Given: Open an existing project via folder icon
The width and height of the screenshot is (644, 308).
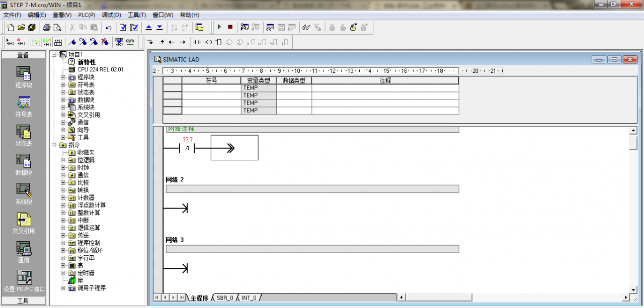Looking at the screenshot, I should pos(21,27).
